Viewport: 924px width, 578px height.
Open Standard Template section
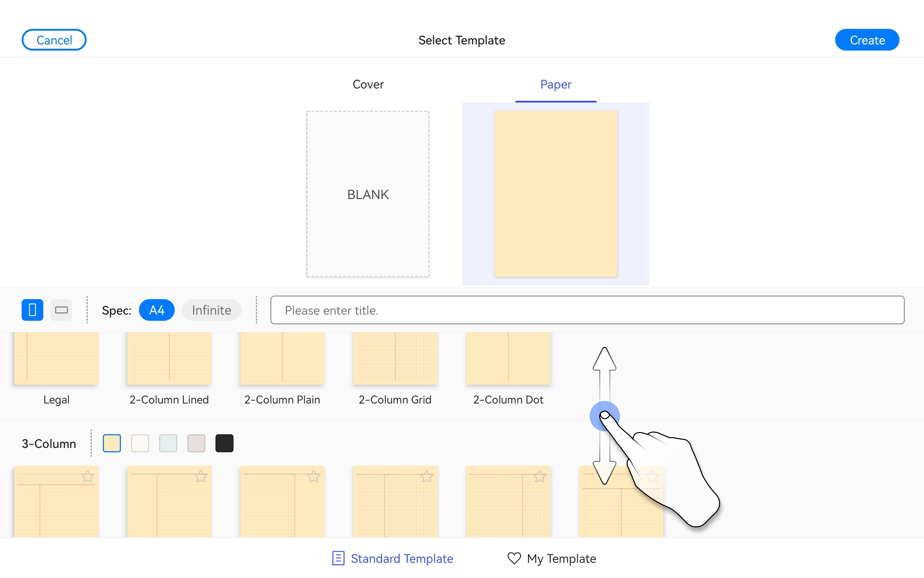pos(392,558)
